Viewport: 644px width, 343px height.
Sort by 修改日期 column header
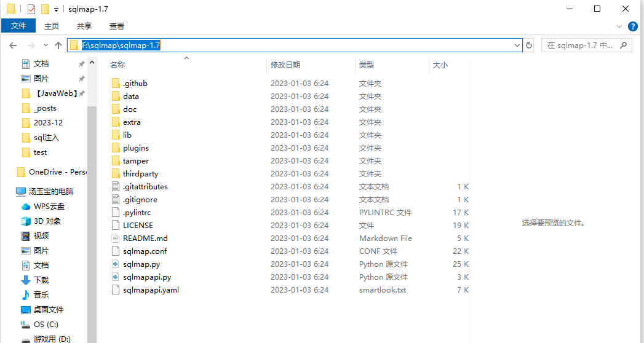[285, 65]
